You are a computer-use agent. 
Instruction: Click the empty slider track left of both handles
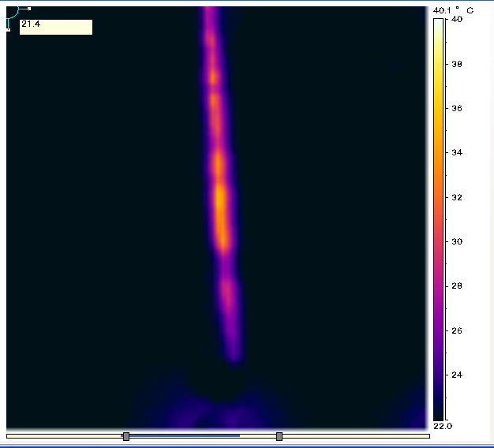click(x=63, y=436)
